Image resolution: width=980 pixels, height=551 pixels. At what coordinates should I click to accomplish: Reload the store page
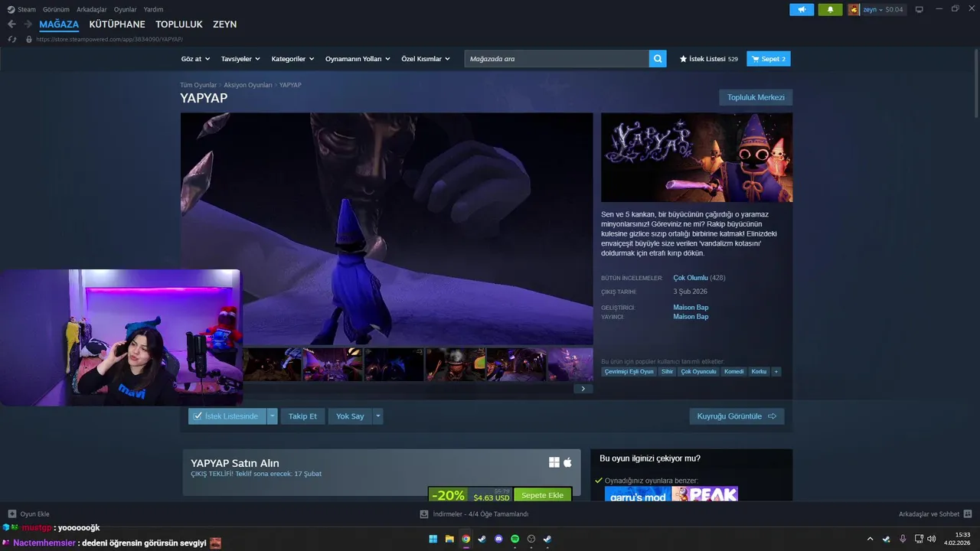(12, 39)
